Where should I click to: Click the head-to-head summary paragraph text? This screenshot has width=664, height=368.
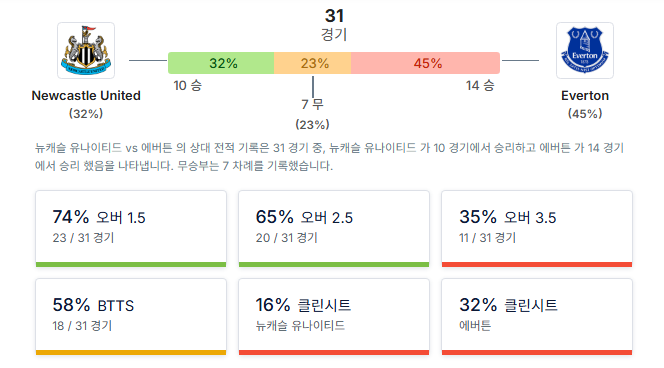point(329,157)
